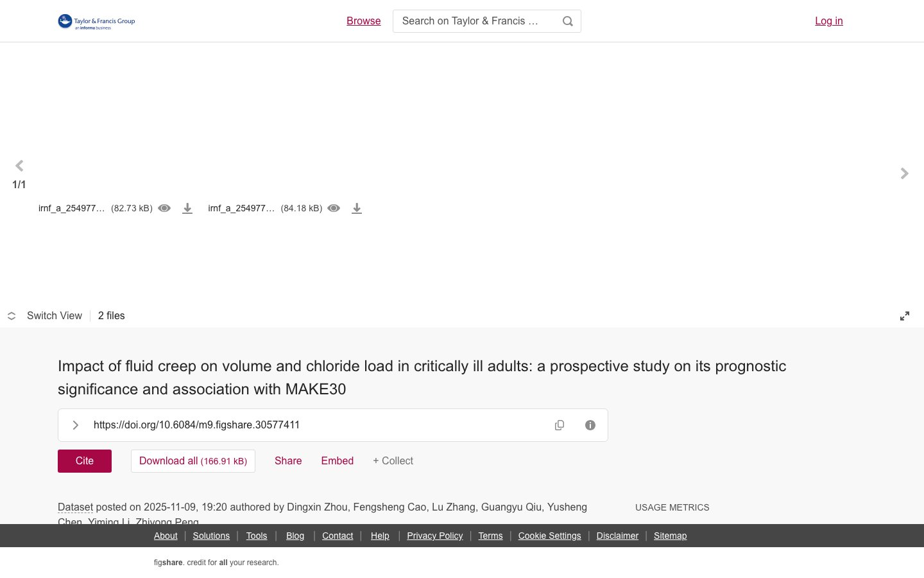This screenshot has height=578, width=924.
Task: Click + Collect
Action: coord(393,461)
